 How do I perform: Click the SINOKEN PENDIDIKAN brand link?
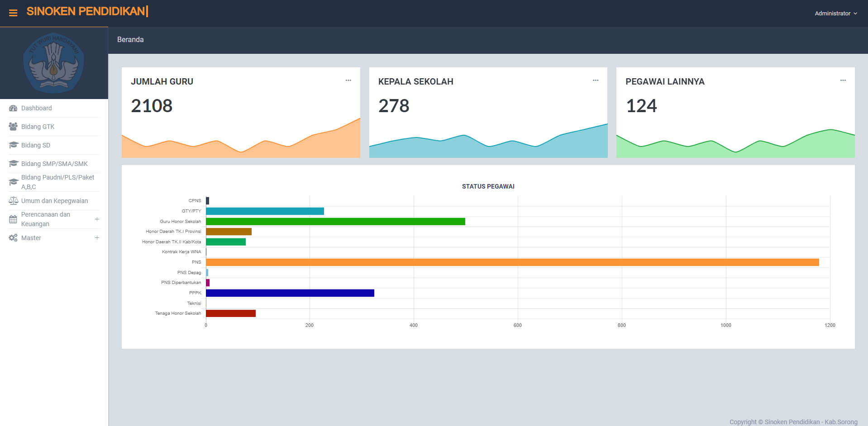point(86,11)
